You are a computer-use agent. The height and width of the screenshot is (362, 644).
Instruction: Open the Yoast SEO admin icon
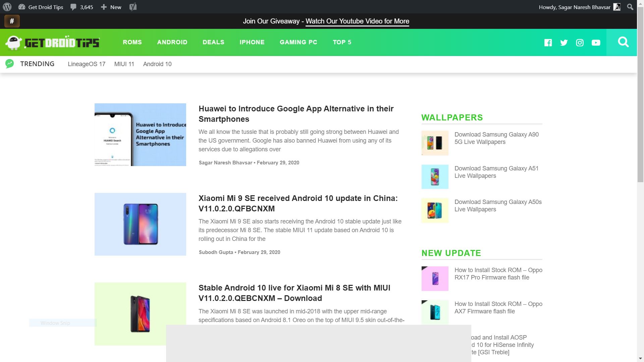pyautogui.click(x=133, y=7)
